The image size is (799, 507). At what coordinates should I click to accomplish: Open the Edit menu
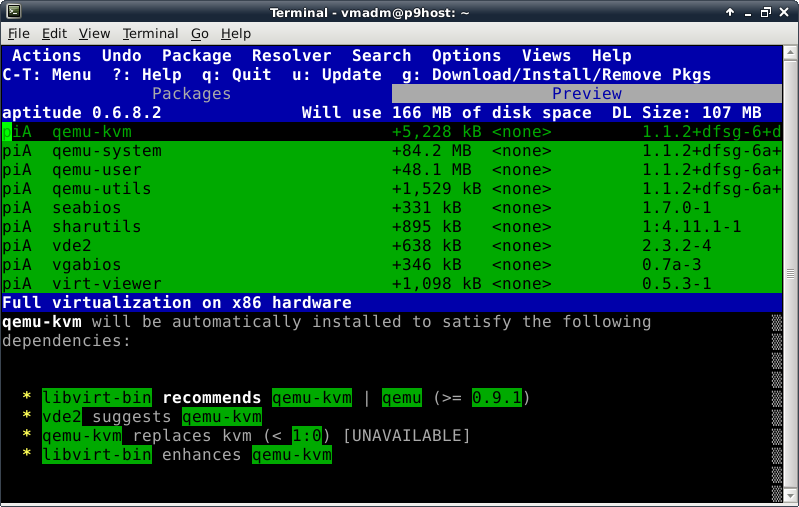pos(54,34)
